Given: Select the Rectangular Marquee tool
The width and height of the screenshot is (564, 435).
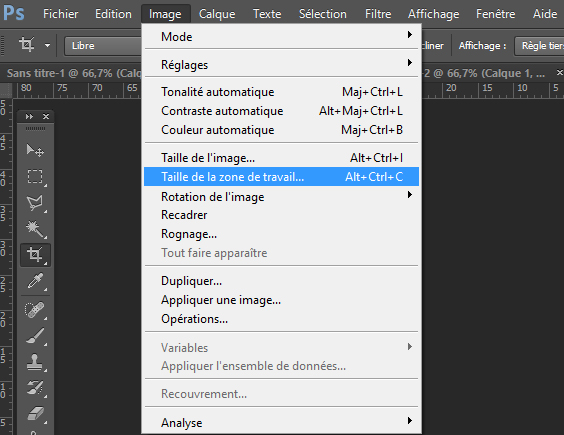Looking at the screenshot, I should click(x=35, y=177).
